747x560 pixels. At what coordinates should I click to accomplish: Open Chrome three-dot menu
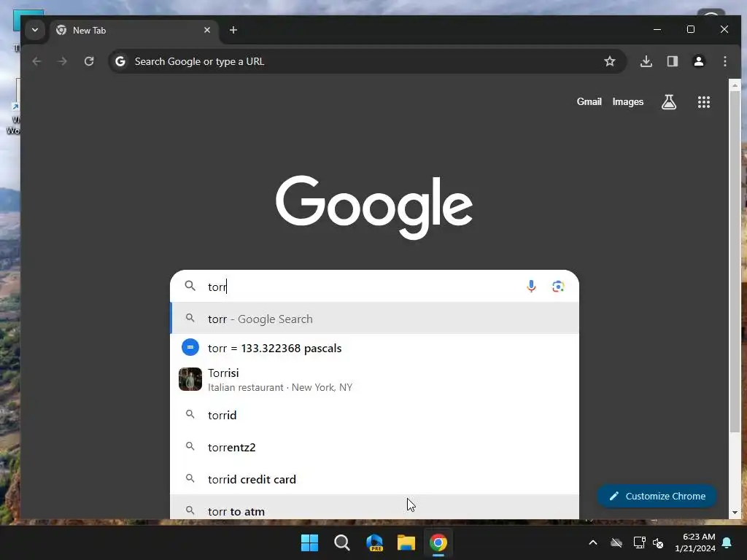pyautogui.click(x=724, y=61)
